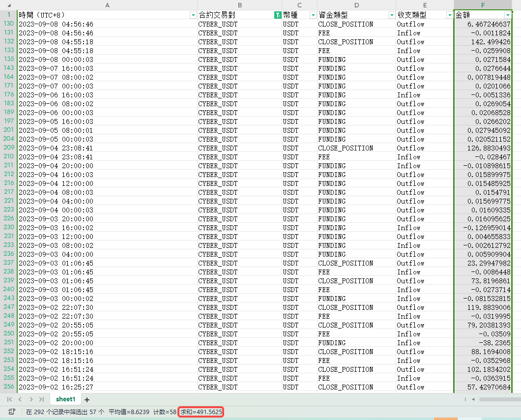Go to the previous sheet tab arrow
Viewport: 521px width, 420px height.
(x=20, y=399)
